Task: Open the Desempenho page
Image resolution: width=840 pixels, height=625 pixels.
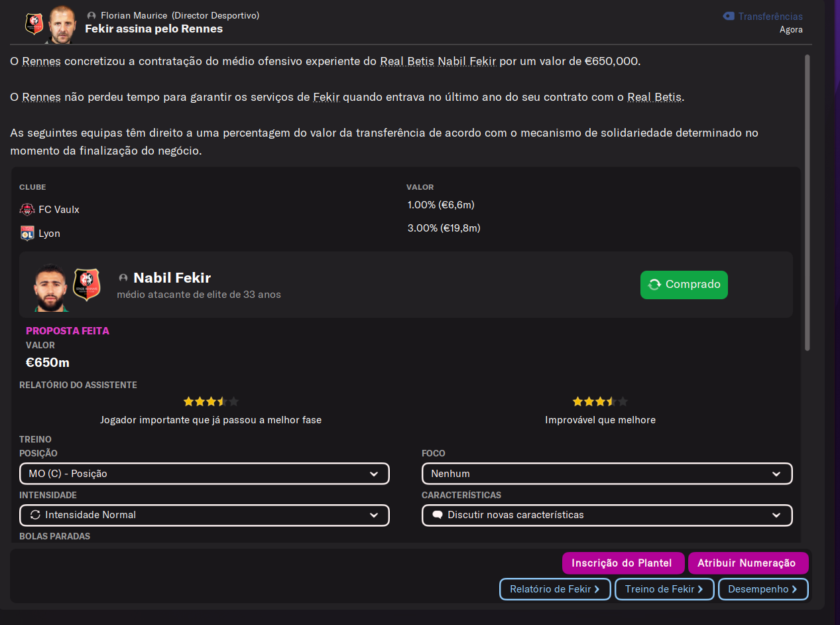Action: 763,589
